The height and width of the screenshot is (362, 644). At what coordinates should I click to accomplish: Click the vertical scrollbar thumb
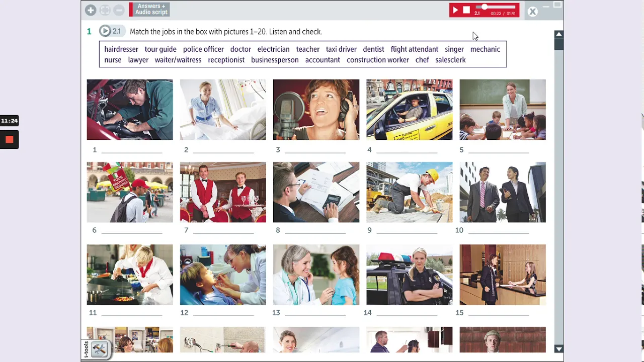click(559, 43)
